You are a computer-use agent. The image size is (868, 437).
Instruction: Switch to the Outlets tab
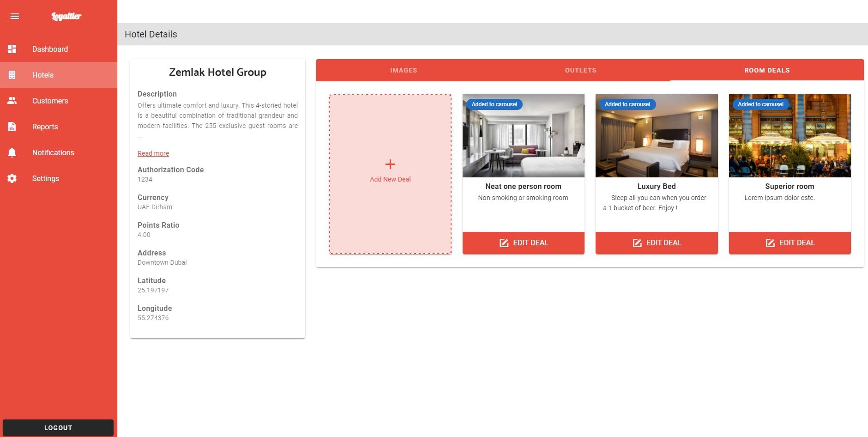(x=581, y=70)
